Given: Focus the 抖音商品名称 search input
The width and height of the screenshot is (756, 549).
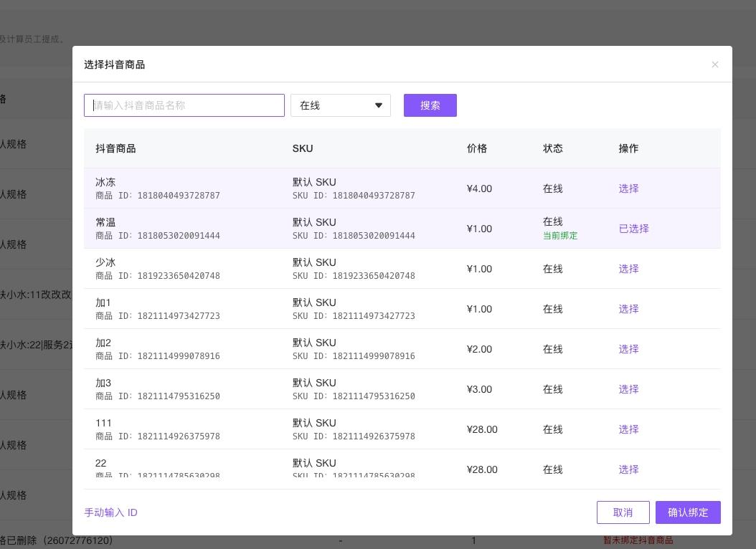Looking at the screenshot, I should tap(184, 105).
